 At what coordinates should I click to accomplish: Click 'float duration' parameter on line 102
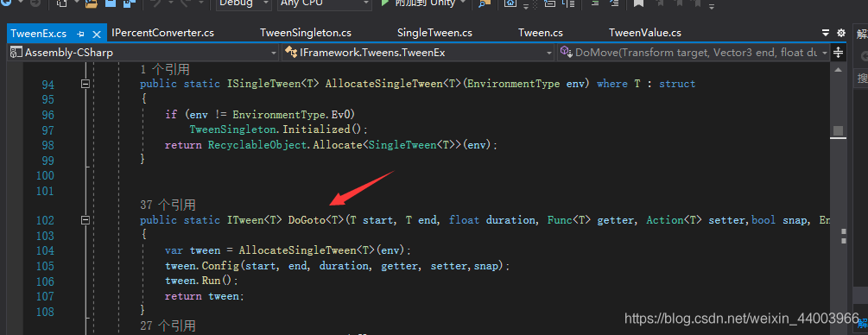(492, 220)
